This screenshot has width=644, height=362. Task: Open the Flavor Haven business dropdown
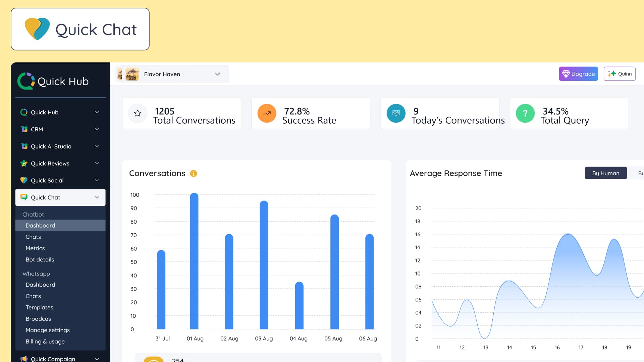tap(217, 74)
